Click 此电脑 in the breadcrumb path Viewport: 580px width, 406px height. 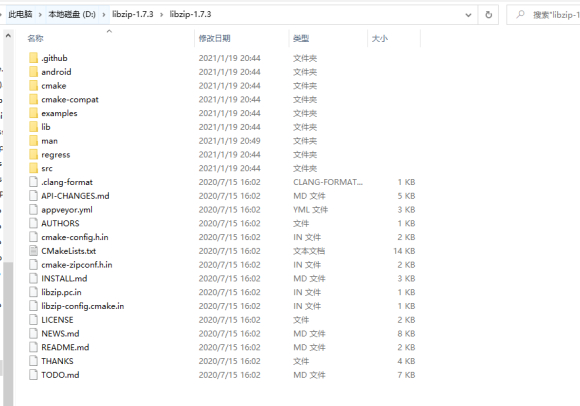20,14
